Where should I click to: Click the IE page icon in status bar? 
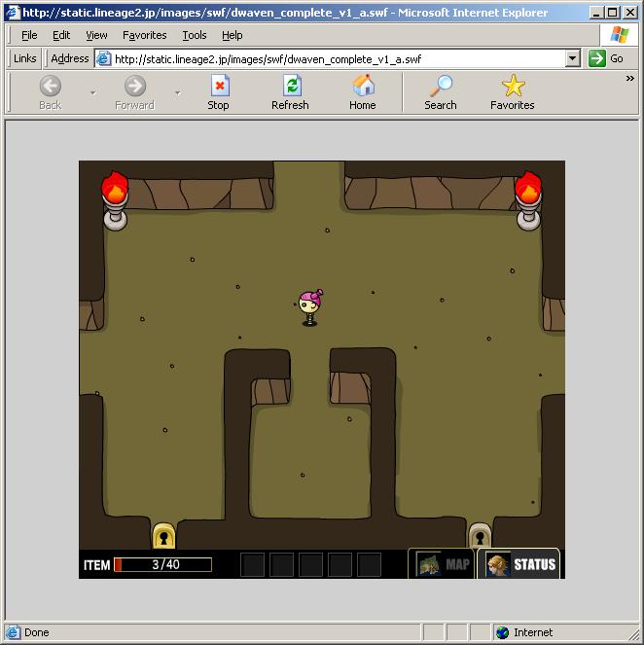[13, 632]
